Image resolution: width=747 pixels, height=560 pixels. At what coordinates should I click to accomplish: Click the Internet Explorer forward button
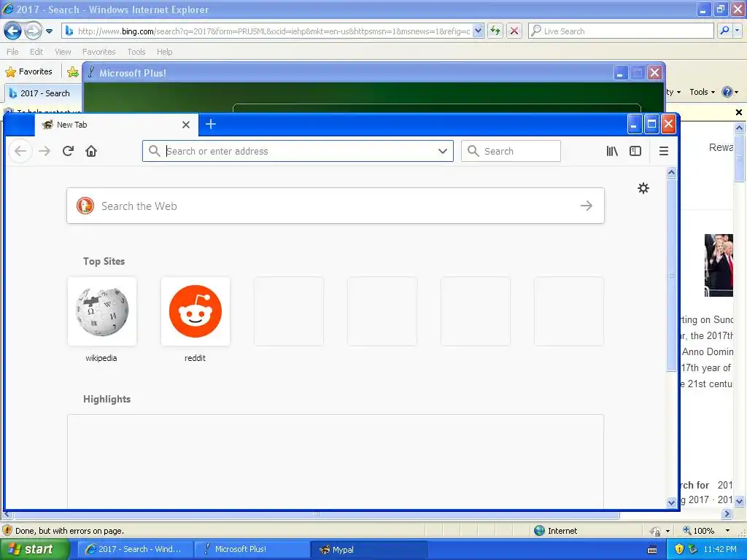pos(33,31)
